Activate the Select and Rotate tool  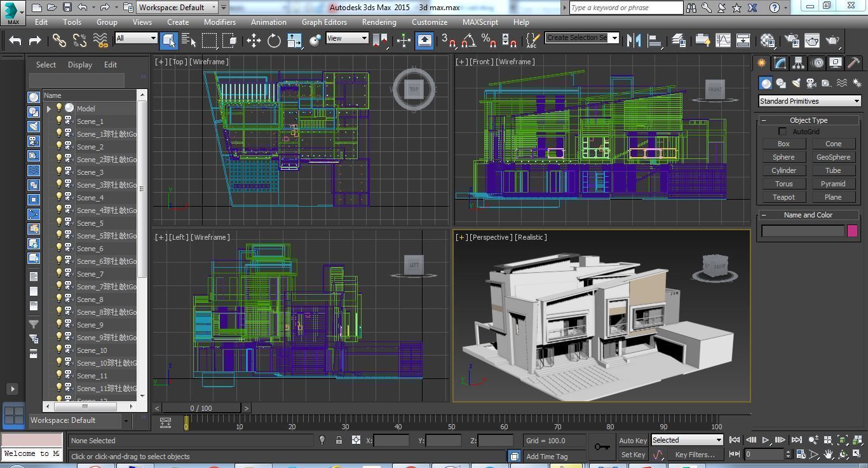pyautogui.click(x=274, y=41)
